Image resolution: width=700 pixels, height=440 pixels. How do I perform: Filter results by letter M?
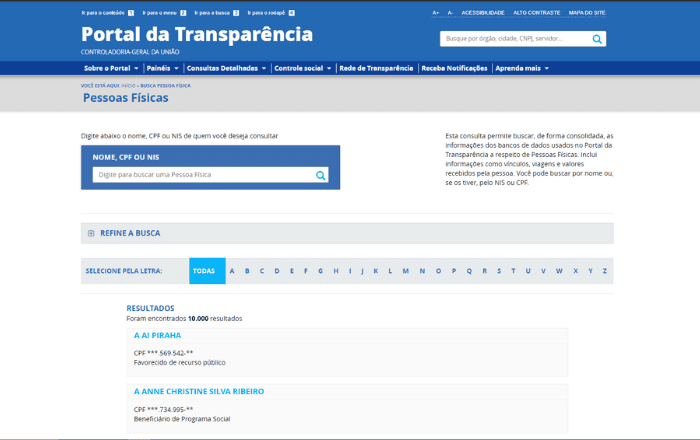406,271
